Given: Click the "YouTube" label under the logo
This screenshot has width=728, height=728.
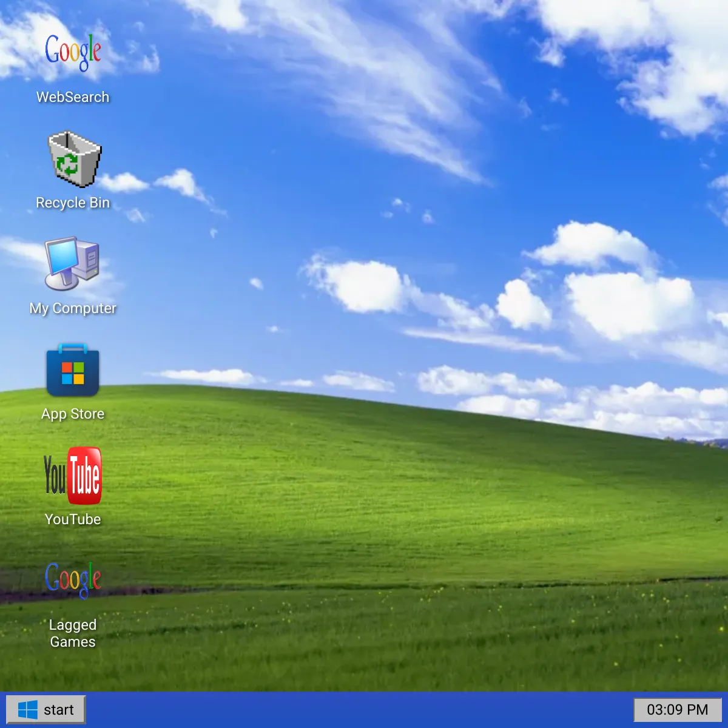Looking at the screenshot, I should pyautogui.click(x=73, y=519).
